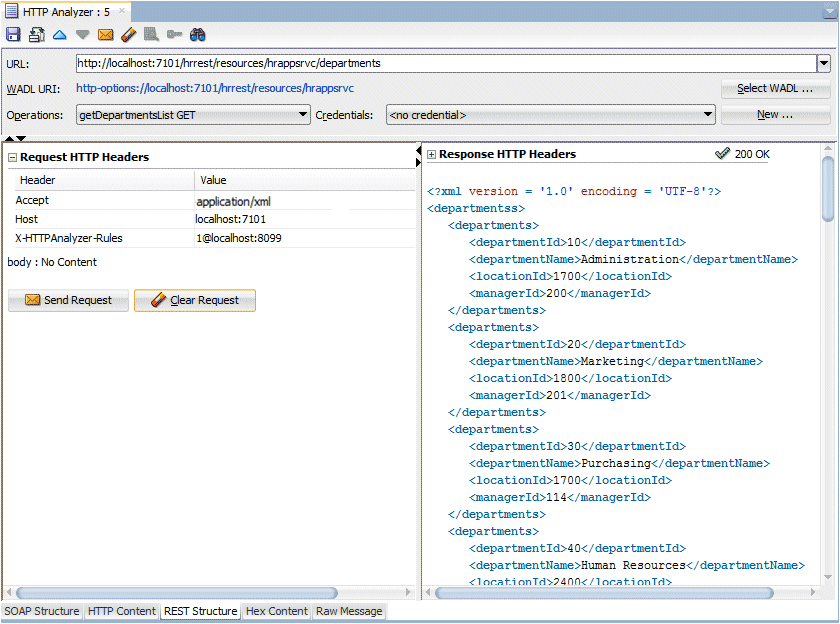This screenshot has height=624, width=840.
Task: Click the response pane horizontal scrollbar thumb
Action: 604,592
